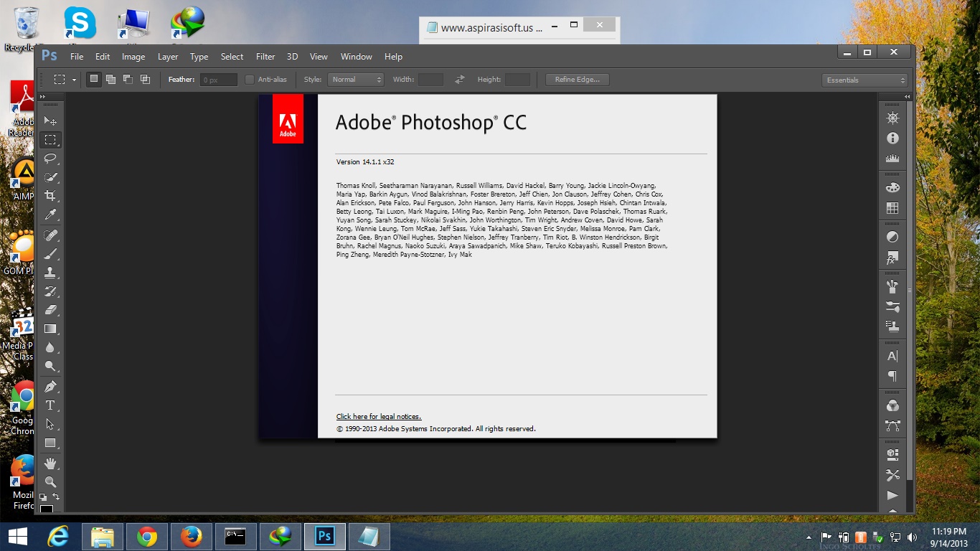Enable the Anti-alias checkbox

pos(250,80)
